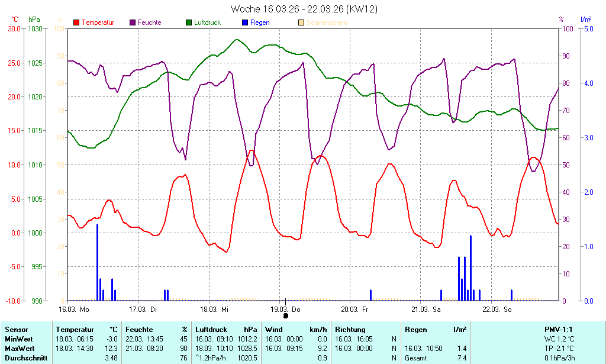
Task: Click the green Luftdruck legend square
Action: tap(189, 22)
